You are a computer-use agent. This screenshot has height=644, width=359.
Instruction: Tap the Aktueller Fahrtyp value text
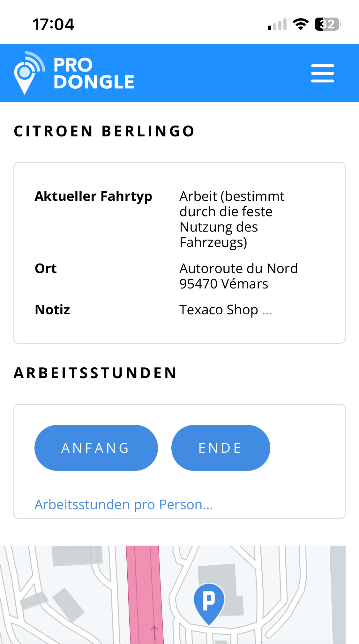[232, 219]
